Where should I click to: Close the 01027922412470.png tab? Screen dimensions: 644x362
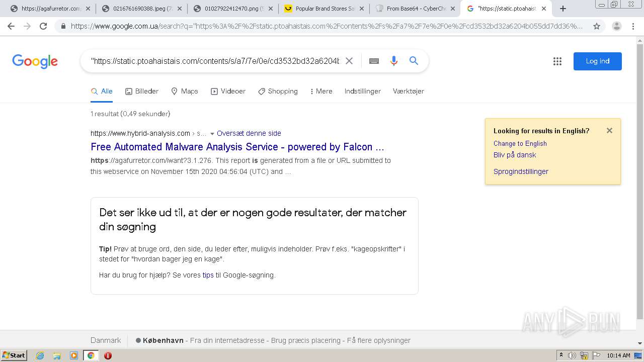pos(271,9)
